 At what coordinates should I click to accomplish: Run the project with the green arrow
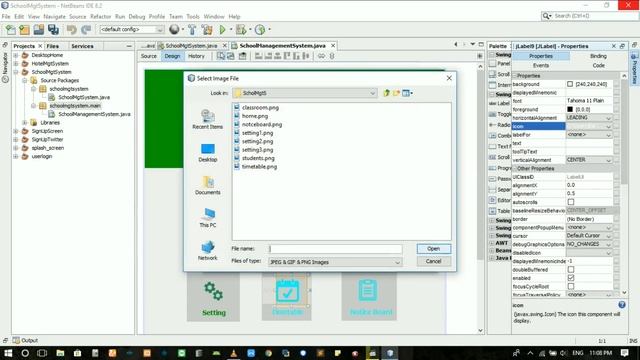pyautogui.click(x=222, y=29)
